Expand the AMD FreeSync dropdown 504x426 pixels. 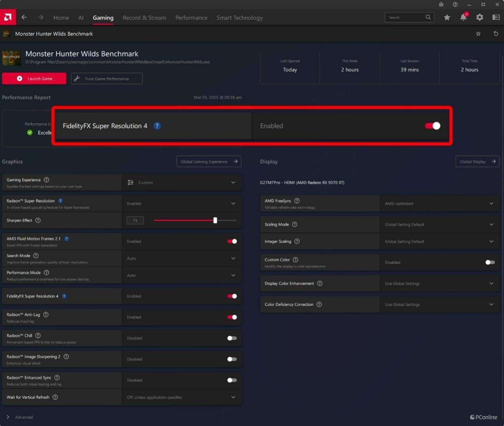[439, 204]
